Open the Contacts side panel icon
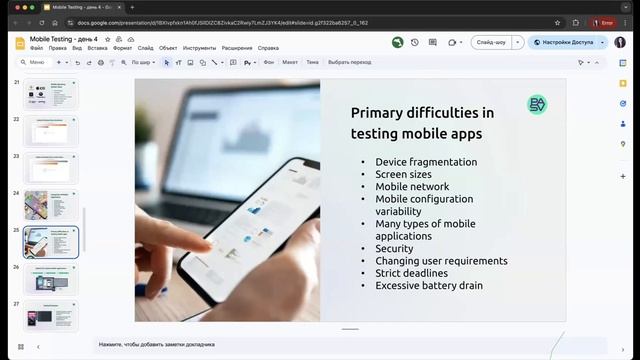This screenshot has width=640, height=360. click(x=623, y=124)
